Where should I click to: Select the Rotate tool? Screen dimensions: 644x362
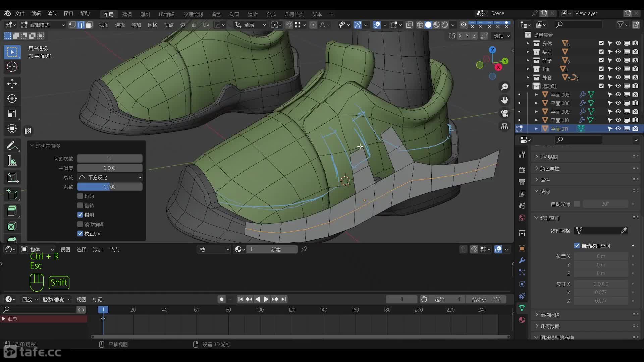[12, 99]
